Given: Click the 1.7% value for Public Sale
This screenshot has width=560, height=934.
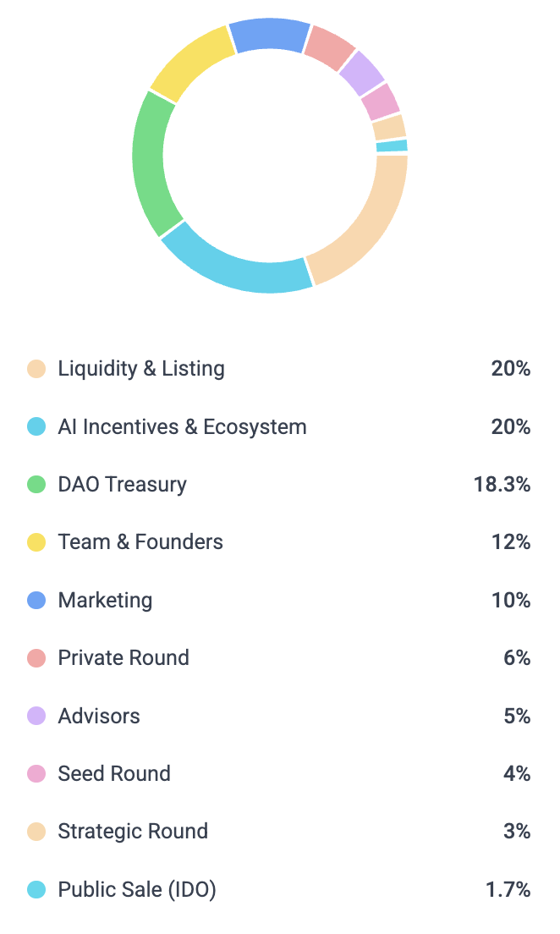Looking at the screenshot, I should (507, 890).
